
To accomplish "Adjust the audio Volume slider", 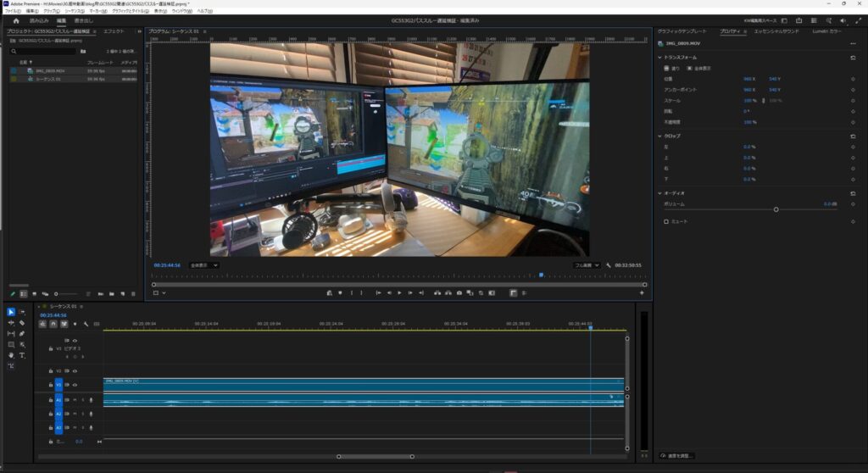I will [776, 209].
